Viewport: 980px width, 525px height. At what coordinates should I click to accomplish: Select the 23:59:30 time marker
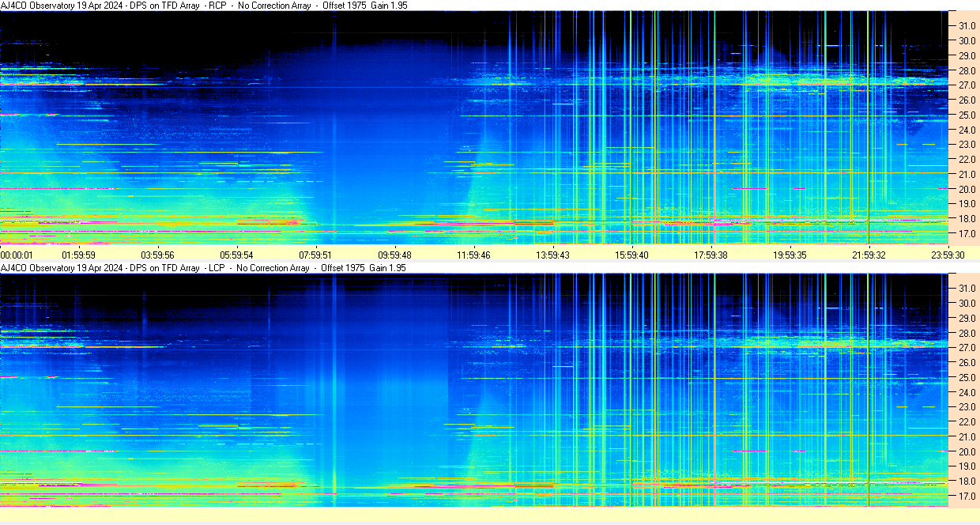(x=948, y=255)
